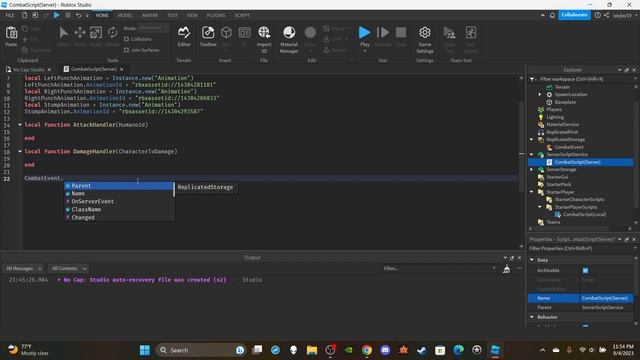Switch to the TEST ribbon tab

[172, 15]
